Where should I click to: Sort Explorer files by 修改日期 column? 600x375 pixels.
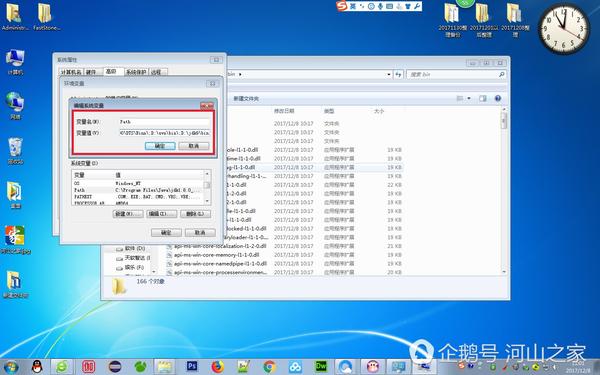[284, 111]
